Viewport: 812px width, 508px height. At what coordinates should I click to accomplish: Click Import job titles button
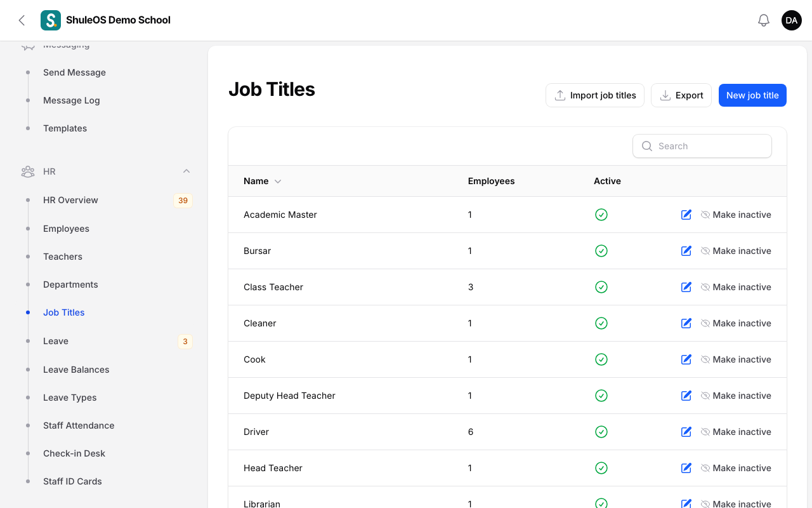595,95
